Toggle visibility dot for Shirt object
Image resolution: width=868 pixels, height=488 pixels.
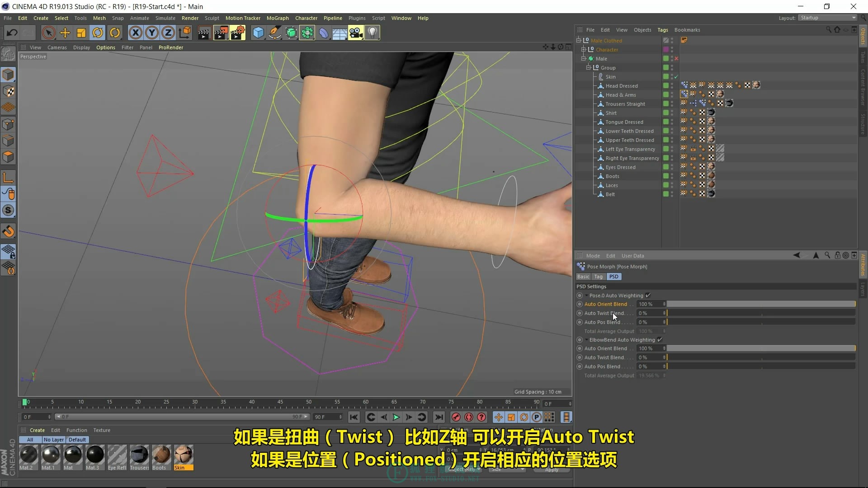coord(672,113)
